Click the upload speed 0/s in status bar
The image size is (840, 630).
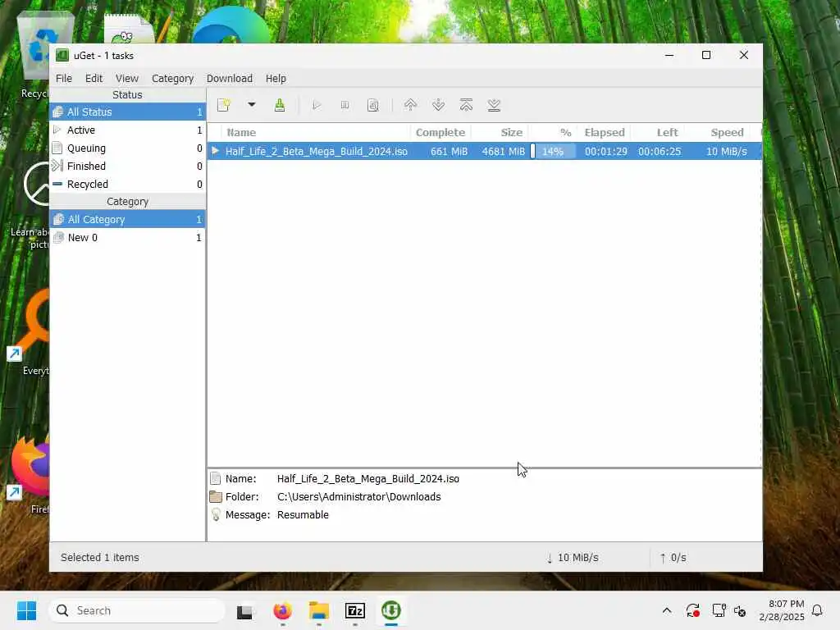673,558
